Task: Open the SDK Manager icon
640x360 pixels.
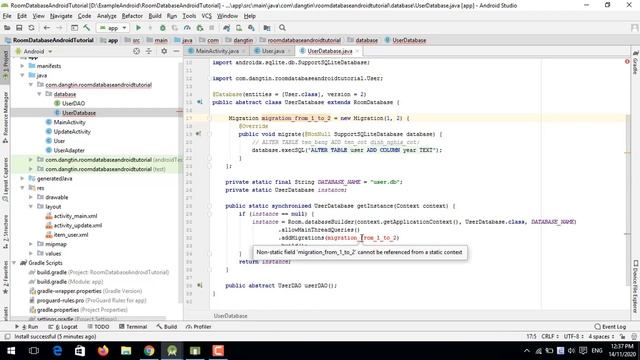Action: click(251, 28)
